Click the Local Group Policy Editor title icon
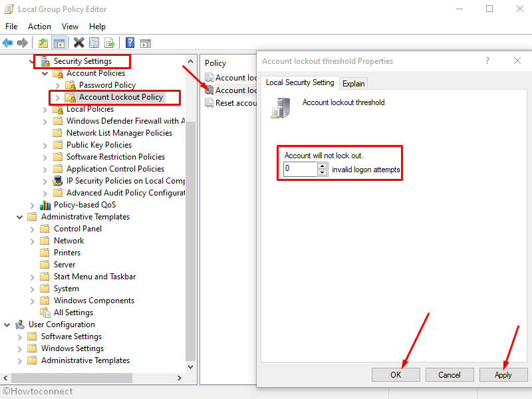 (x=9, y=9)
